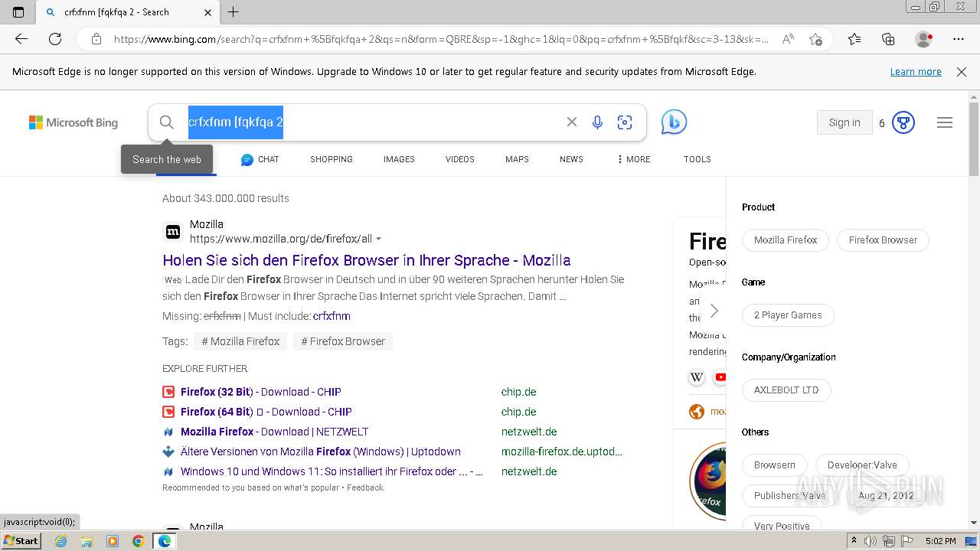Image resolution: width=980 pixels, height=551 pixels.
Task: Open Holen Sie sich den Firefox result
Action: pos(367,260)
